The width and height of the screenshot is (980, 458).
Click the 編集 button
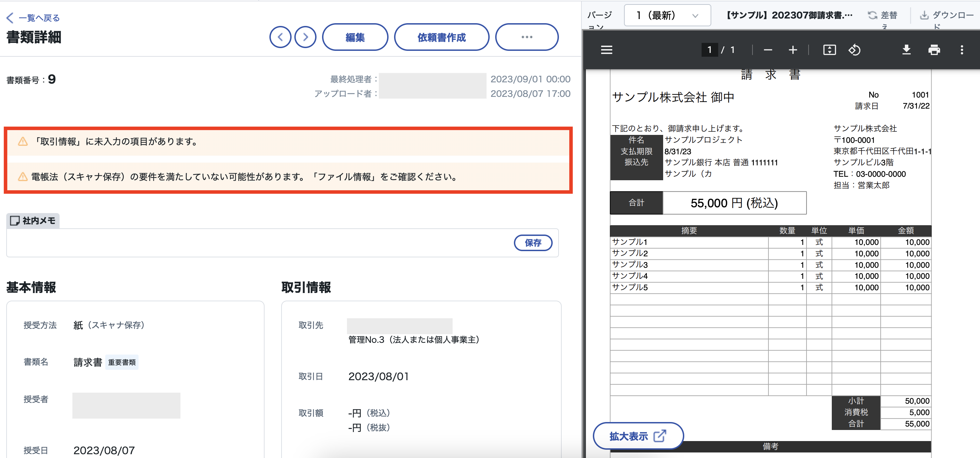tap(355, 37)
